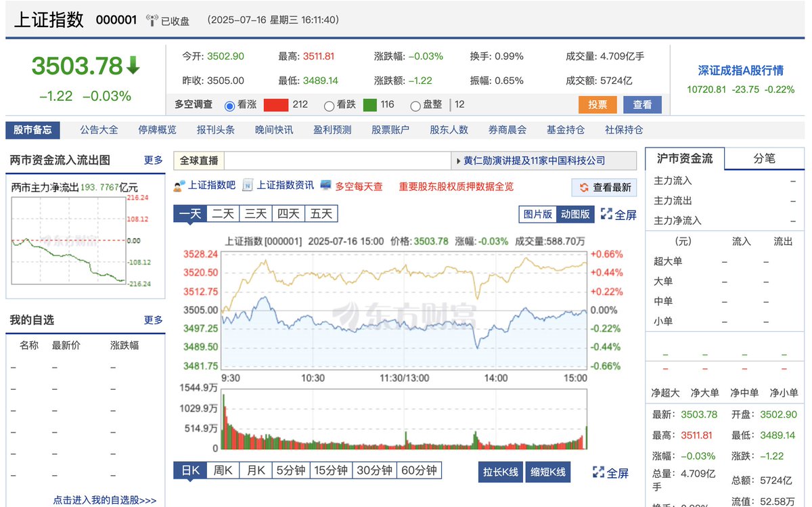The width and height of the screenshot is (812, 507).
Task: Click the 缩短K线 button
Action: point(547,472)
